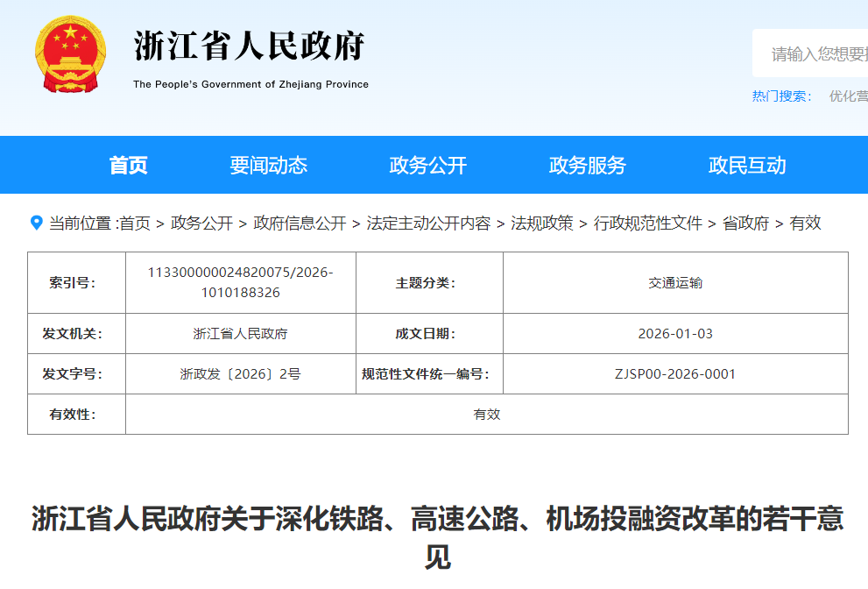This screenshot has height=589, width=868.
Task: Click the 行政规范性文件 breadcrumb link
Action: (648, 224)
